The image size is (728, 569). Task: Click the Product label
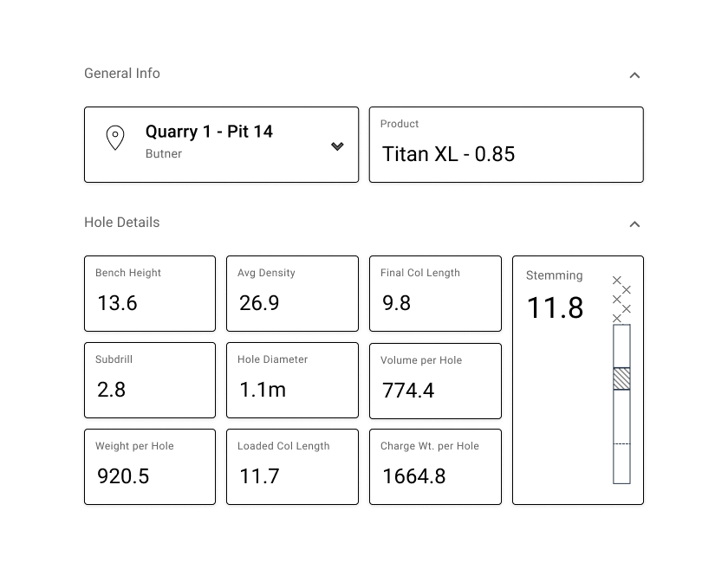pos(400,124)
